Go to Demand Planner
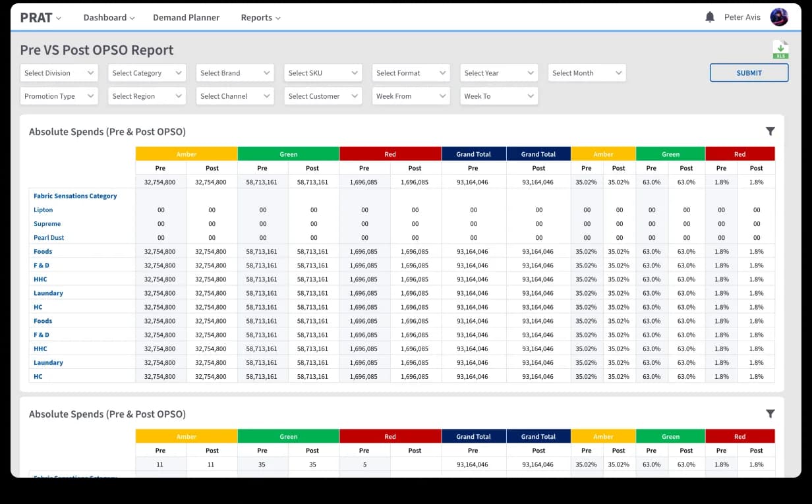 coord(187,18)
